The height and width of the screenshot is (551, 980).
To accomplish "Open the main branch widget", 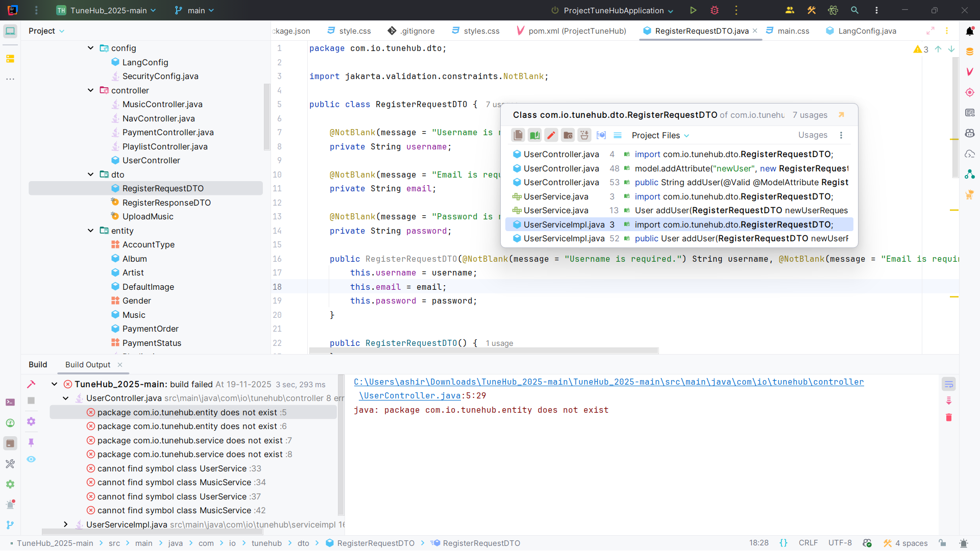I will [x=194, y=10].
